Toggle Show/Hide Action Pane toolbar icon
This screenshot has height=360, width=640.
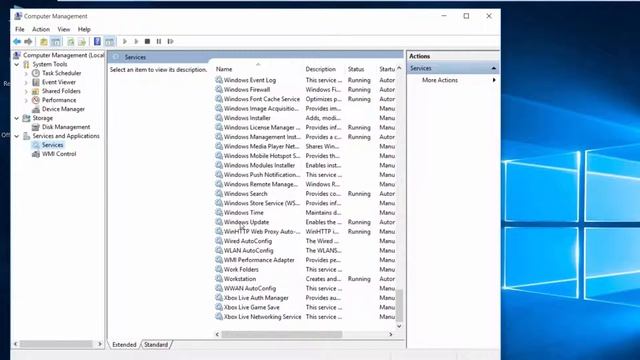pyautogui.click(x=109, y=41)
